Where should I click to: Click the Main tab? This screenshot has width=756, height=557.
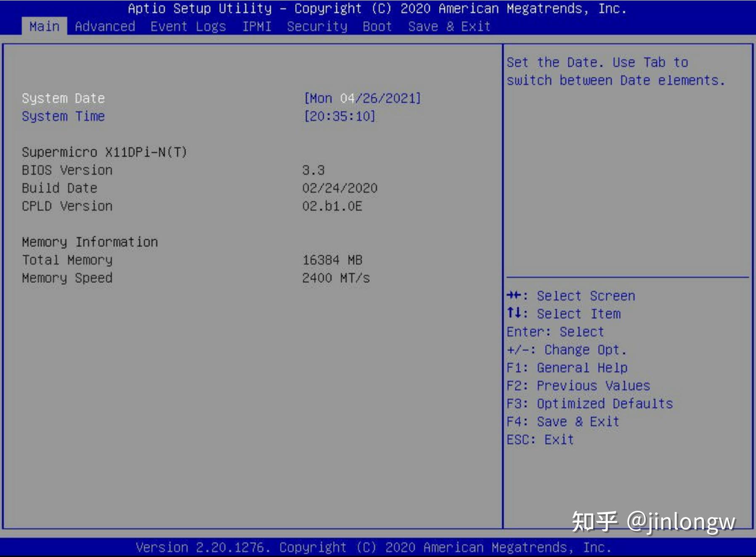(x=44, y=26)
